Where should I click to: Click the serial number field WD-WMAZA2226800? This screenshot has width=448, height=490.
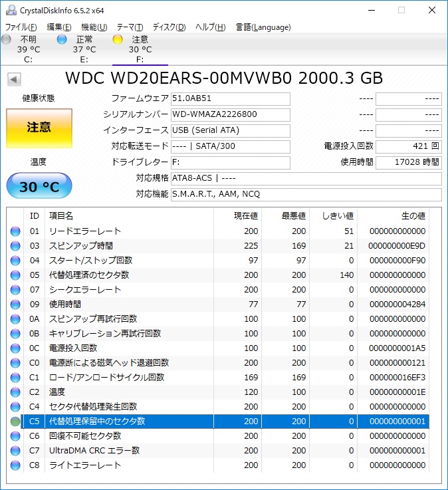click(x=231, y=114)
